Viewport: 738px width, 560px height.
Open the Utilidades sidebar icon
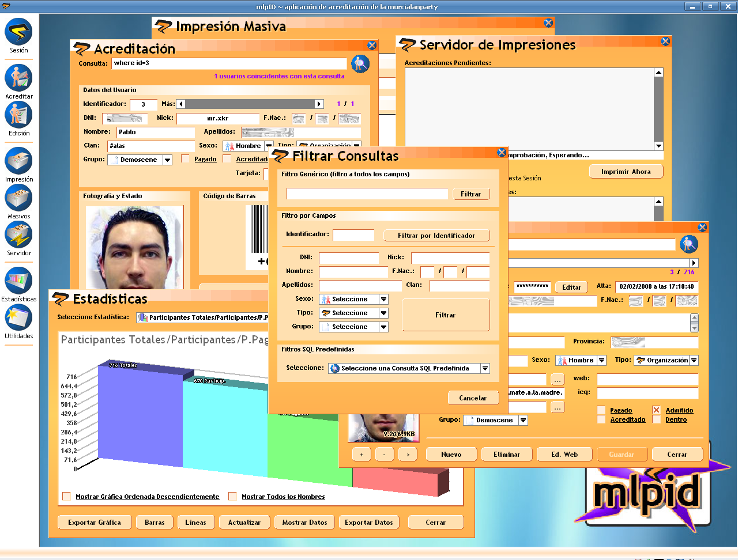click(x=18, y=318)
